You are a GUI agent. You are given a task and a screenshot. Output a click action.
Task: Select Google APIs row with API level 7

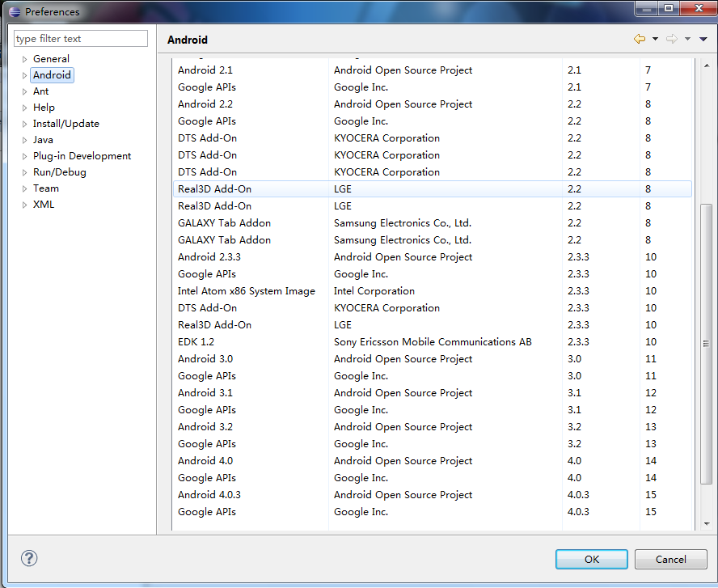click(433, 87)
